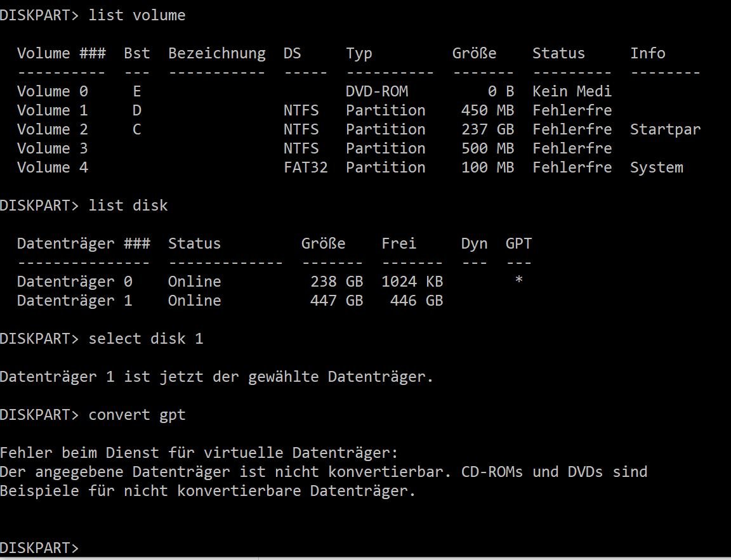
Task: Click the System info label for Volume 4
Action: click(656, 167)
